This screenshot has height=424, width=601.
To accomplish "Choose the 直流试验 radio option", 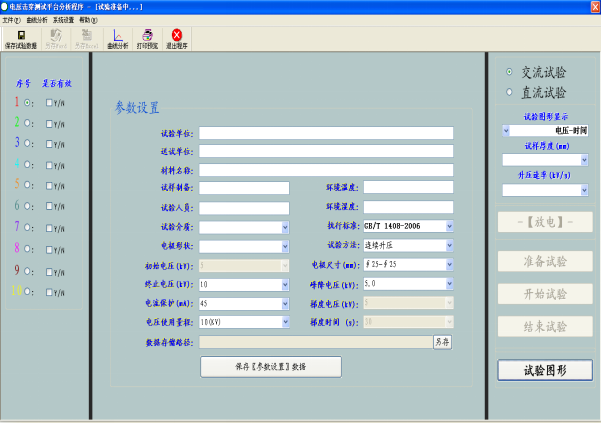I will coord(510,93).
